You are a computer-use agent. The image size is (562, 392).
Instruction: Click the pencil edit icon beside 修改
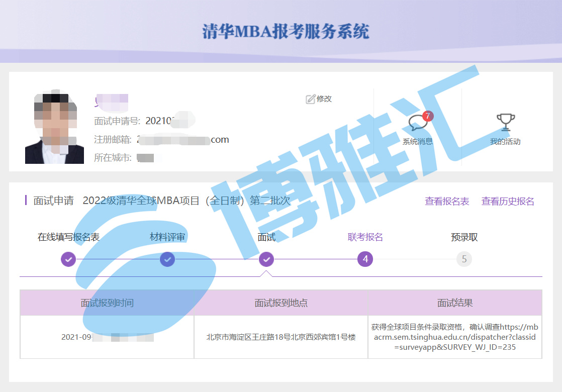(x=310, y=99)
